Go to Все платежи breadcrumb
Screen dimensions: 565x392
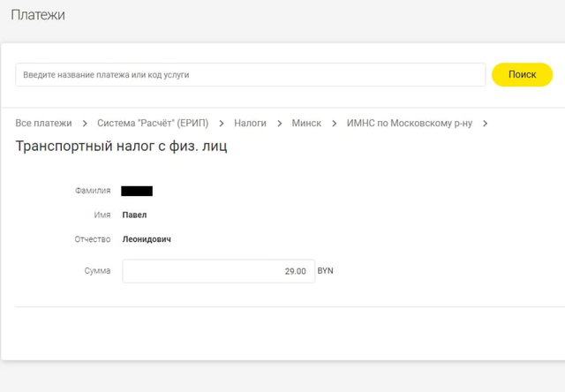tap(43, 124)
